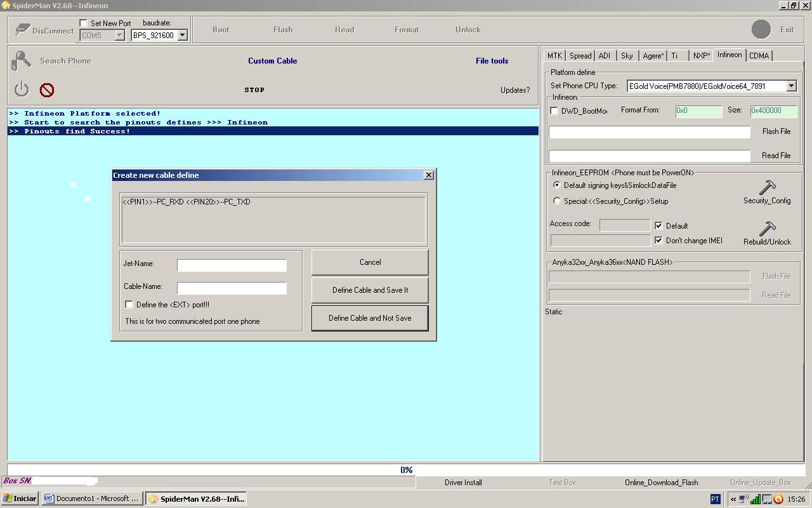Switch to the ADI tab
Viewport: 812px width, 508px height.
pyautogui.click(x=605, y=56)
